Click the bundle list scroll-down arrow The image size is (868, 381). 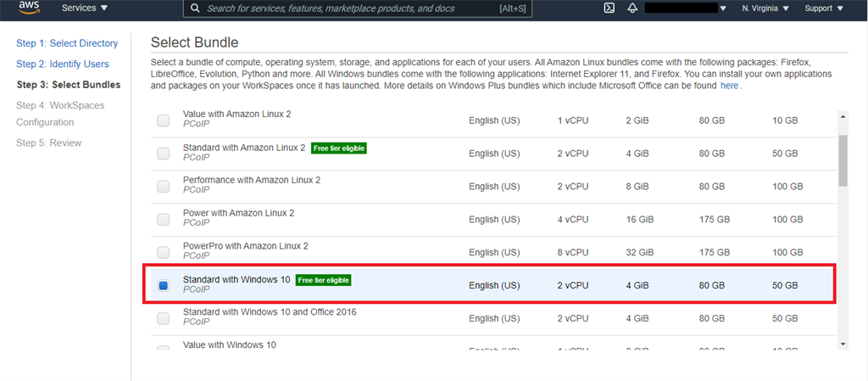coord(843,344)
